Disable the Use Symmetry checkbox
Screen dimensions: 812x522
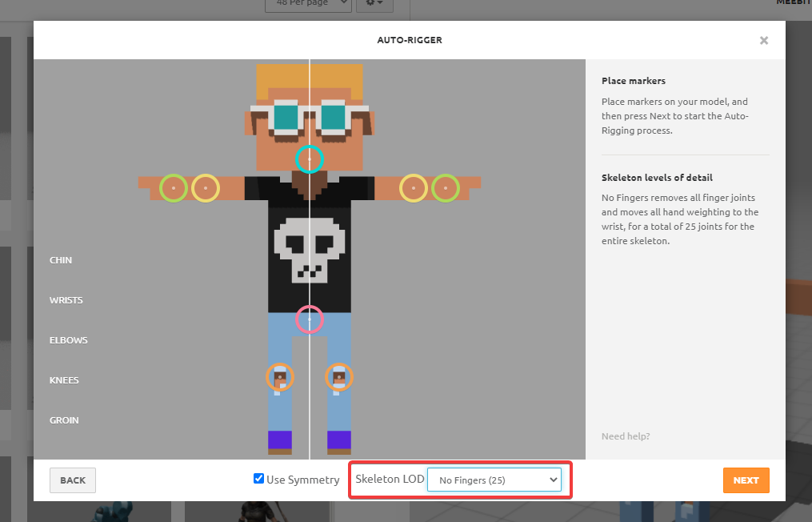point(258,479)
